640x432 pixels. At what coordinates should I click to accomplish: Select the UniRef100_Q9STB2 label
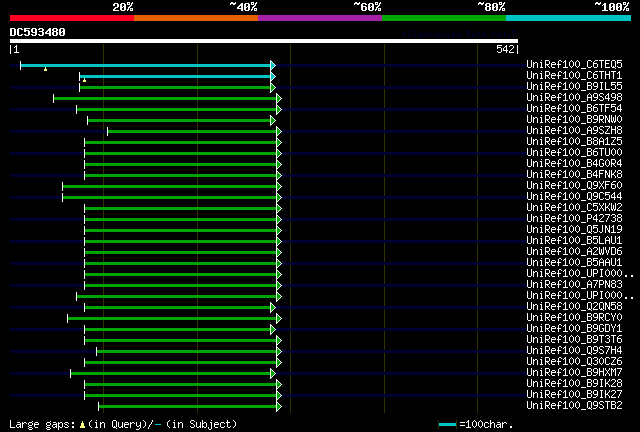tap(574, 406)
